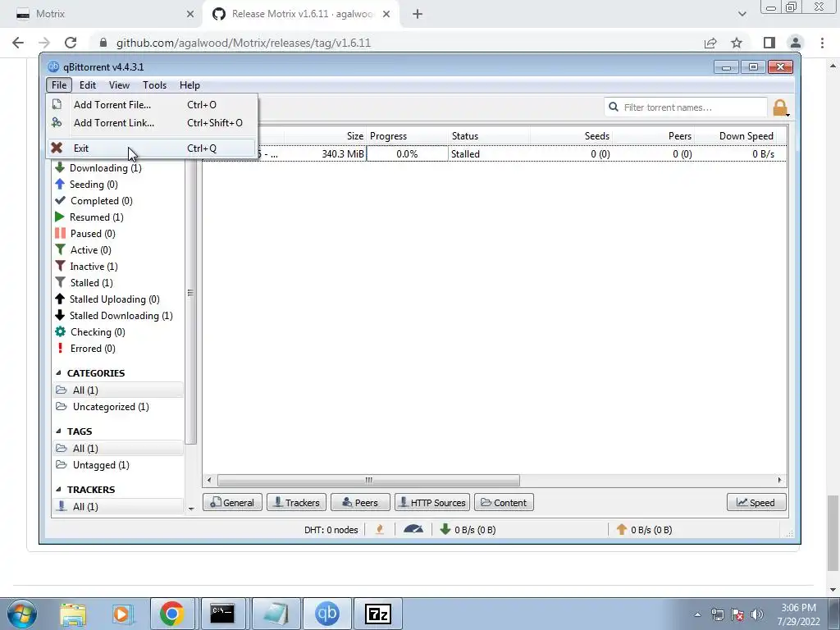Filter by Seeding (0) status
Image resolution: width=840 pixels, height=630 pixels.
(x=94, y=185)
